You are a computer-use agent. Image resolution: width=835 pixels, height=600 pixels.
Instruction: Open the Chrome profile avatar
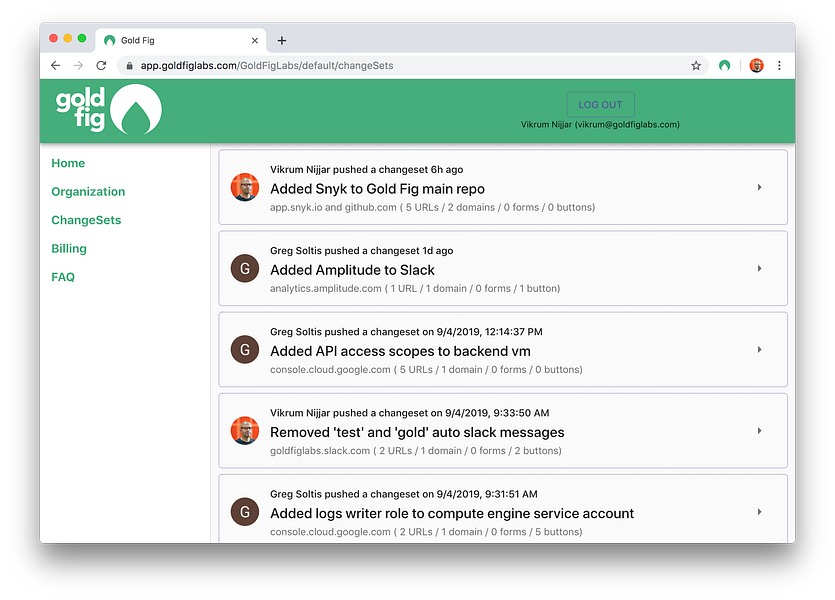pos(756,65)
